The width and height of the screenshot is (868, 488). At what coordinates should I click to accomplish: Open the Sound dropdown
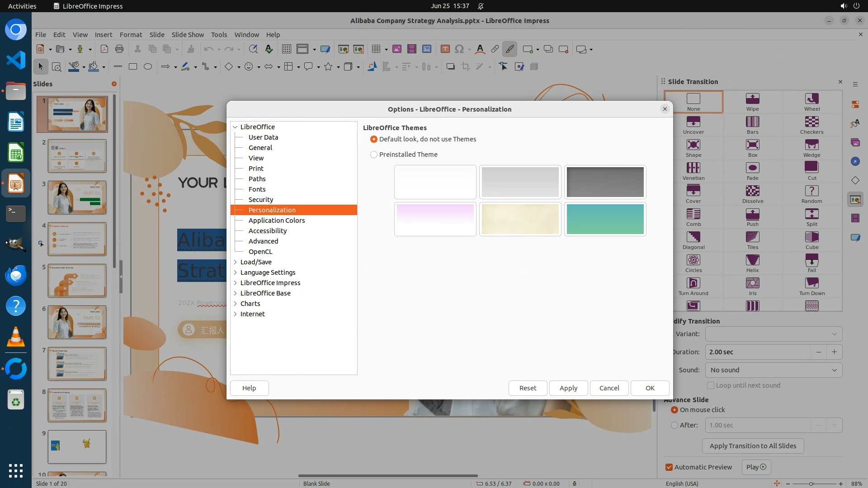[x=773, y=370]
